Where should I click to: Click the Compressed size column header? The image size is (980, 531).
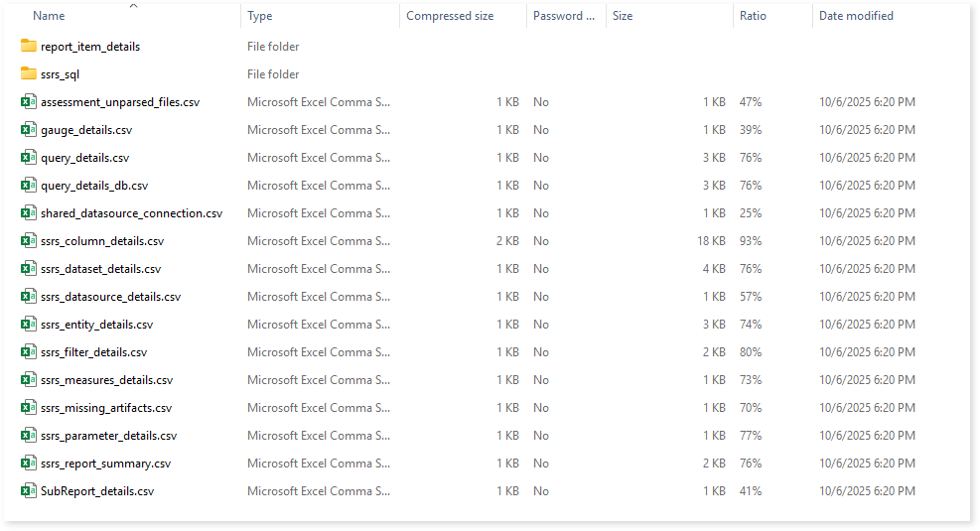click(x=450, y=16)
